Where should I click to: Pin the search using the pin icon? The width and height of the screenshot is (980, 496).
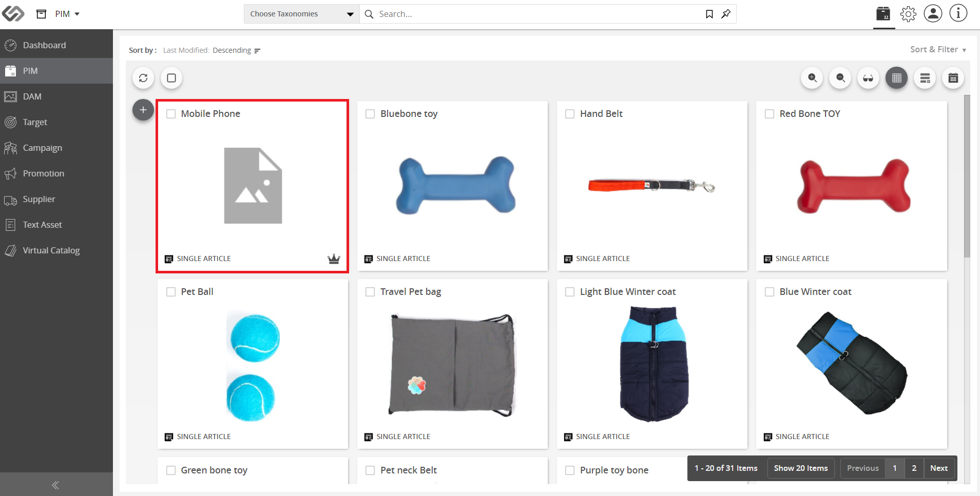pyautogui.click(x=726, y=14)
